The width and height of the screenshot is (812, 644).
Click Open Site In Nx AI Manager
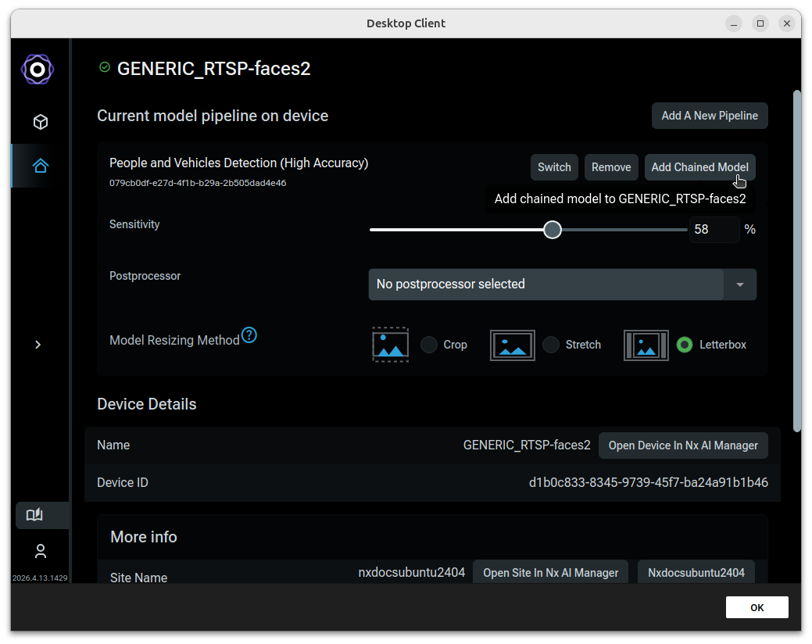[550, 573]
